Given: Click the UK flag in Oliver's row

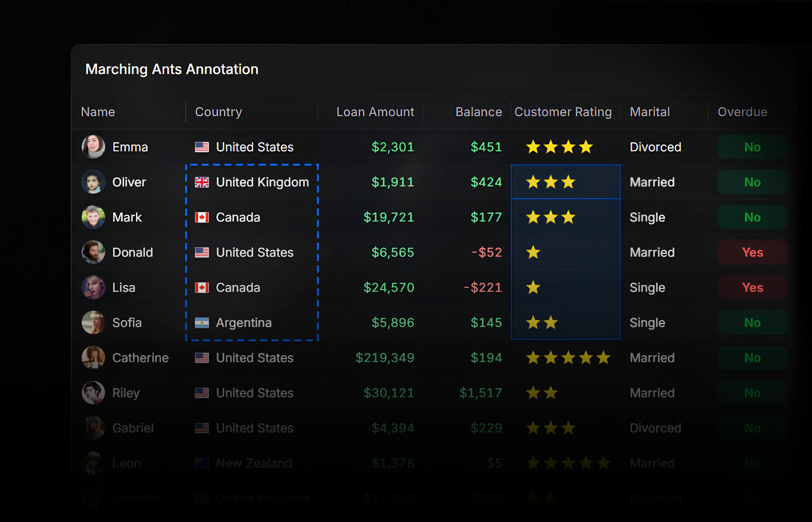Looking at the screenshot, I should 202,182.
